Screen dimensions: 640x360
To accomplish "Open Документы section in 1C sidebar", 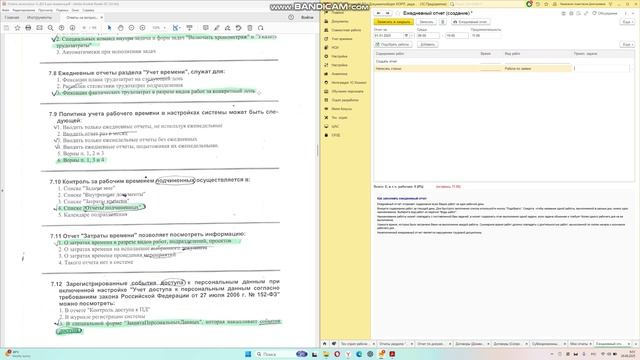I will (x=340, y=21).
